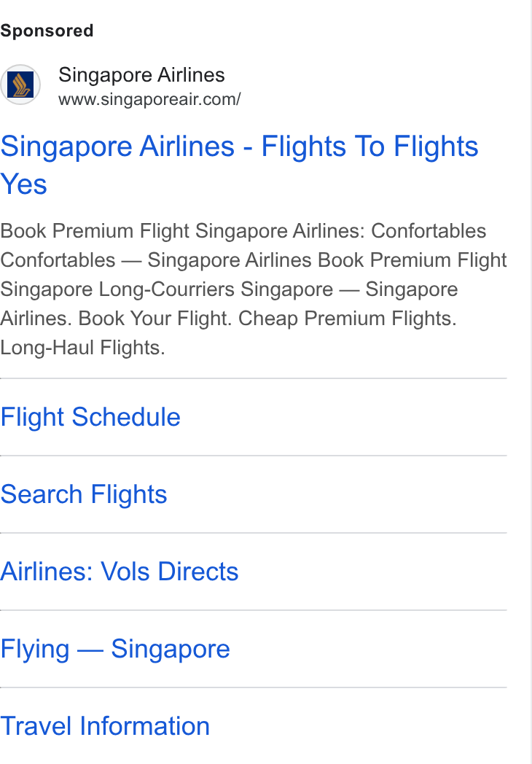Click the vertical scrollbar at the right edge
Viewport: 532px width, 764px height.
click(531, 382)
